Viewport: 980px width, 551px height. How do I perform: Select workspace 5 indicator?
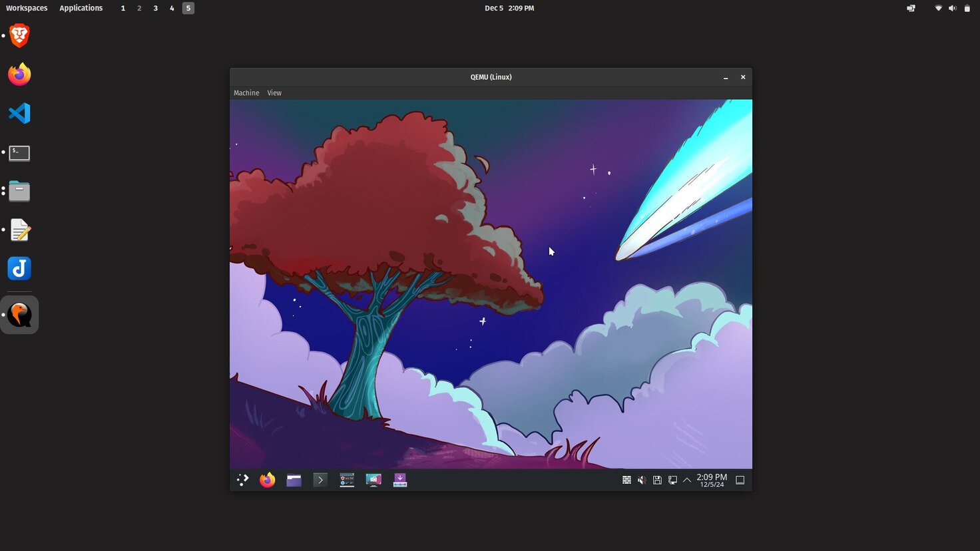(x=188, y=8)
